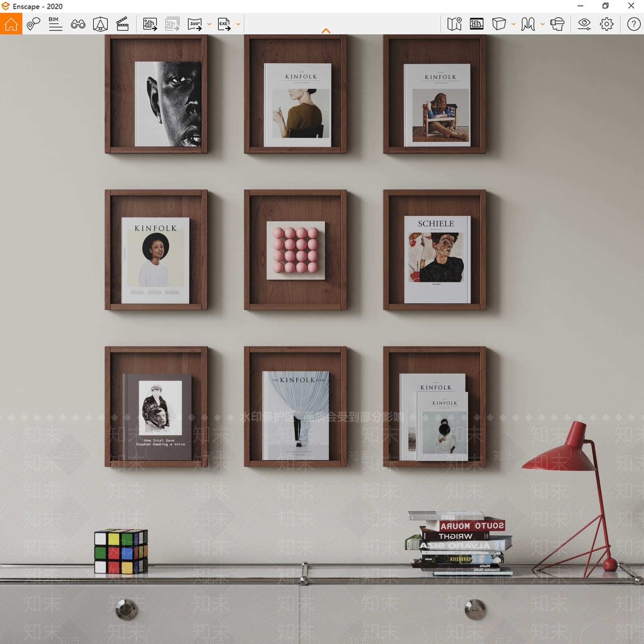Collapse the toolbar with orange chevron
Viewport: 644px width, 644px height.
tap(326, 31)
